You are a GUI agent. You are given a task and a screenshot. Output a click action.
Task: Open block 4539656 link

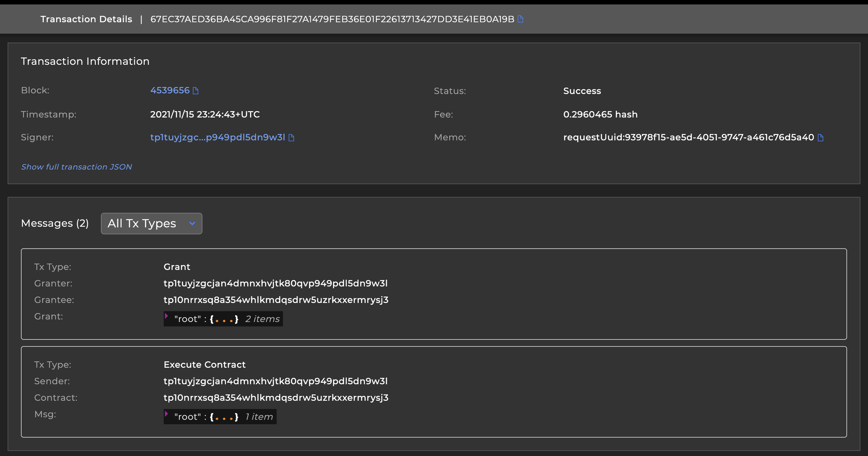point(170,91)
